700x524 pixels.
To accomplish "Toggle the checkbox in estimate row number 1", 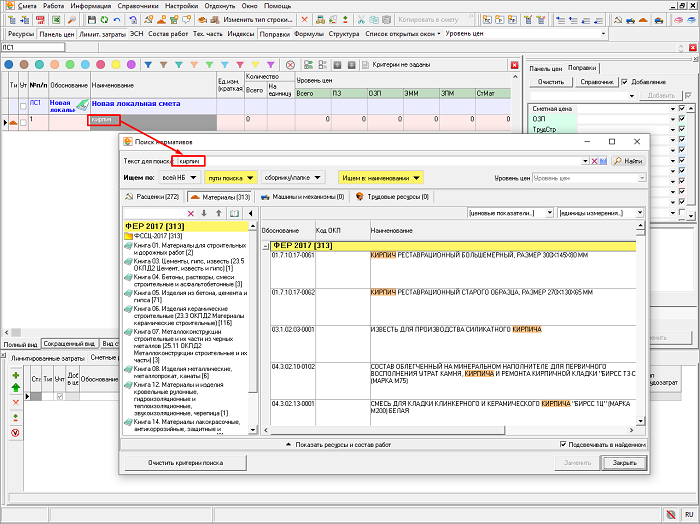I will 23,123.
